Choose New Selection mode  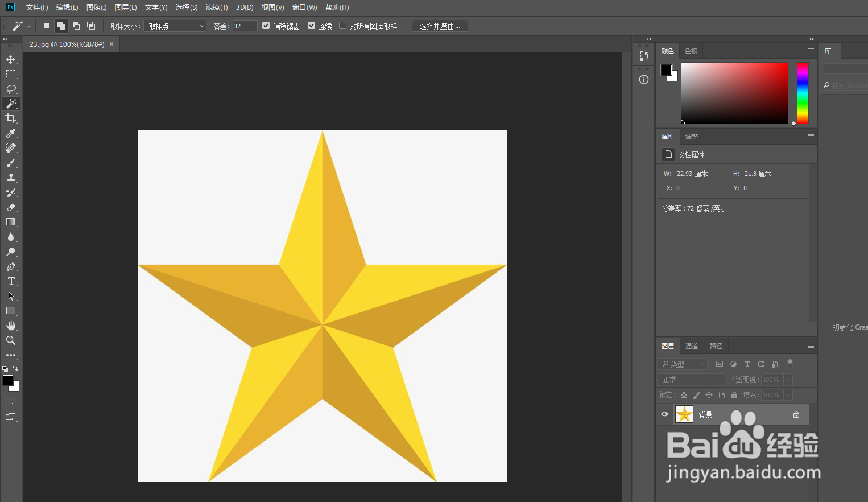(x=47, y=26)
